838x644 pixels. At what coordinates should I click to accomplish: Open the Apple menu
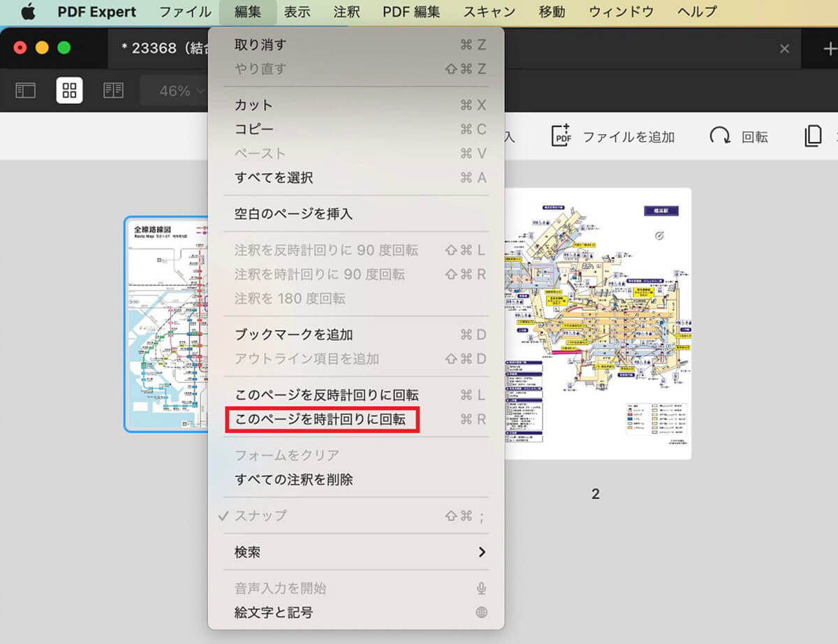(x=28, y=12)
